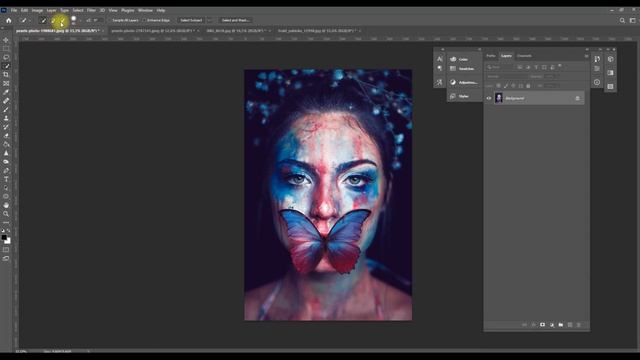This screenshot has height=360, width=640.
Task: Select the History Brush tool
Action: [6, 127]
